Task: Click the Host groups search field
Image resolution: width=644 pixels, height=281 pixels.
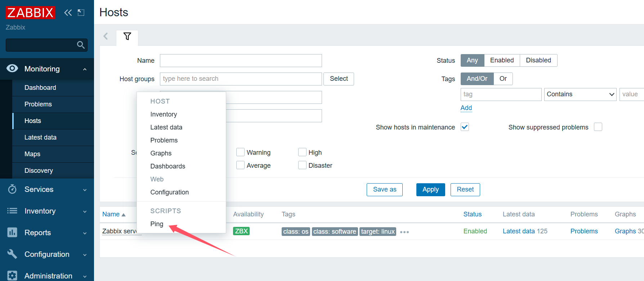Action: tap(241, 79)
